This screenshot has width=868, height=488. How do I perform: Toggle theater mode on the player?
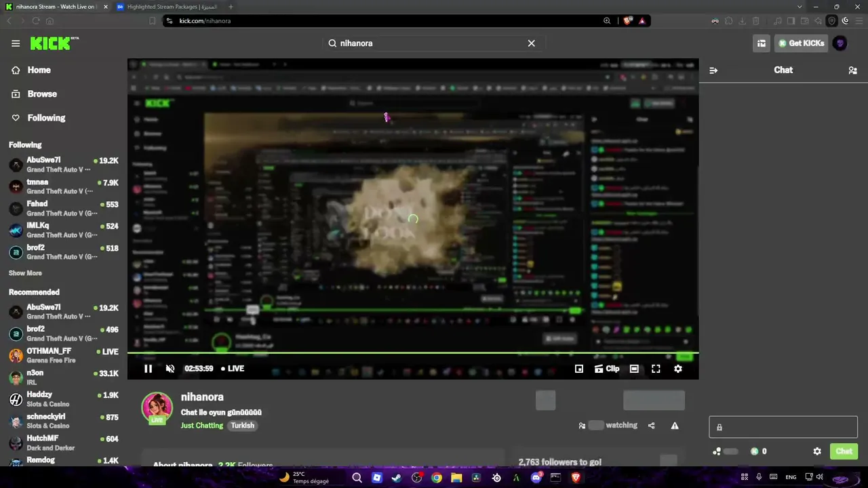(634, 369)
